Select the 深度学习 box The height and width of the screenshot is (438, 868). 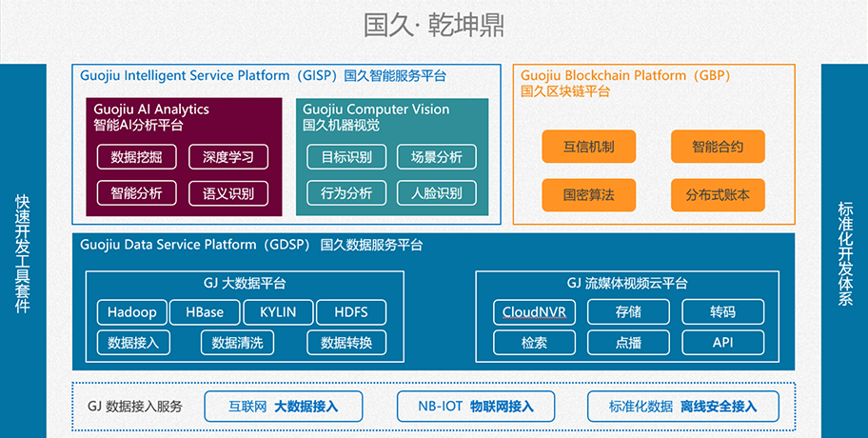(228, 157)
